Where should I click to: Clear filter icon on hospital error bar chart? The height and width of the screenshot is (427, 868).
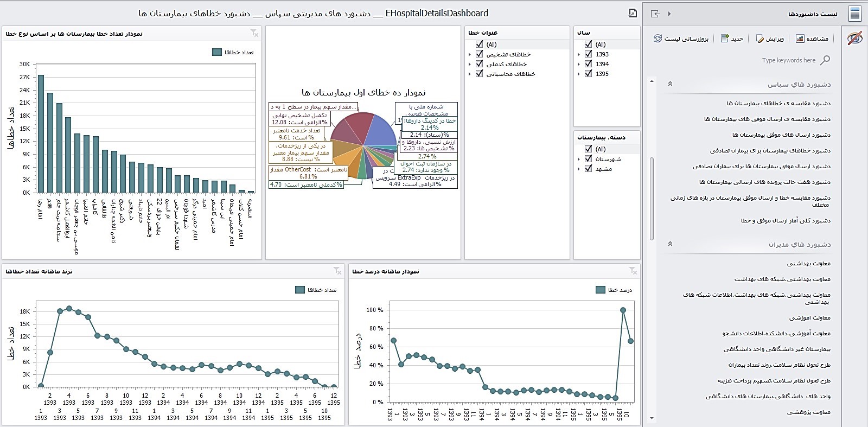point(254,34)
